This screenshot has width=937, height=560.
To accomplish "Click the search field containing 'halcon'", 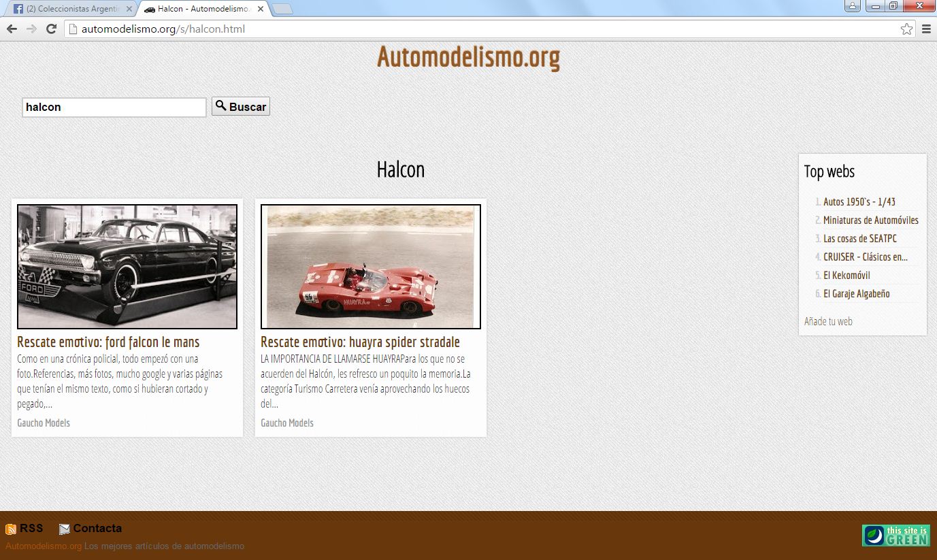I will (114, 107).
